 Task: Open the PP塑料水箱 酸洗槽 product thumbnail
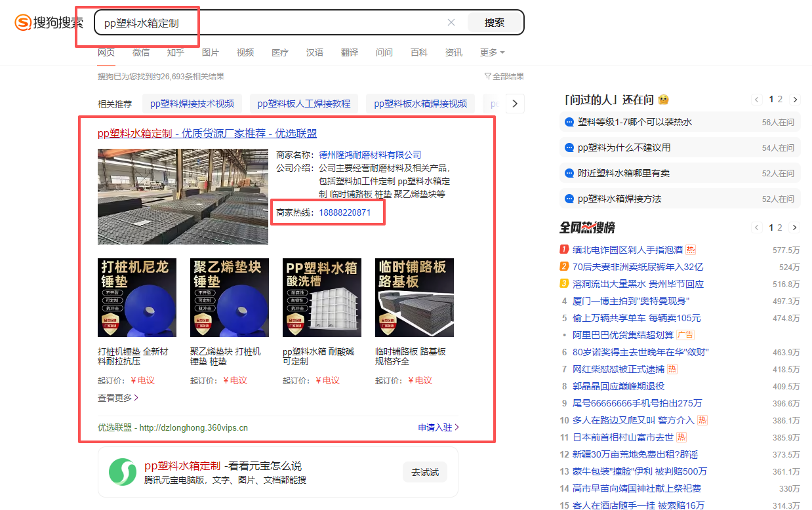[x=321, y=298]
